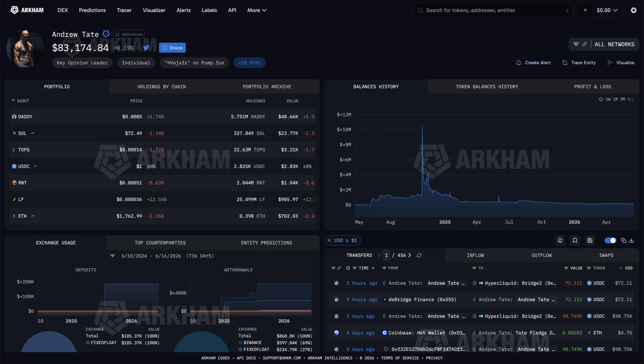Select the 1W chart range
The height and width of the screenshot is (364, 644).
[608, 99]
